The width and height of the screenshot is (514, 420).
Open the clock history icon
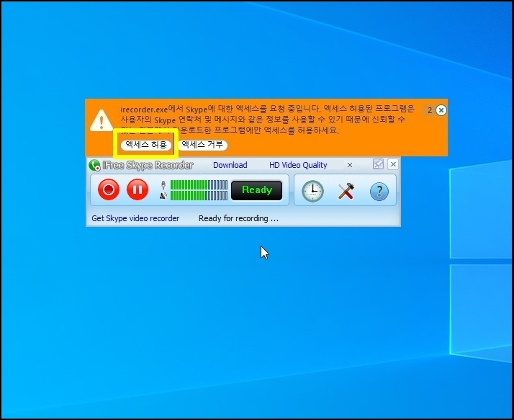pyautogui.click(x=312, y=191)
